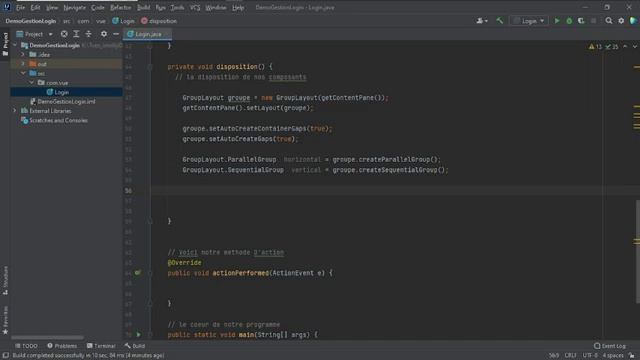
Task: Click cursor position 56:9 in status bar
Action: pyautogui.click(x=553, y=356)
